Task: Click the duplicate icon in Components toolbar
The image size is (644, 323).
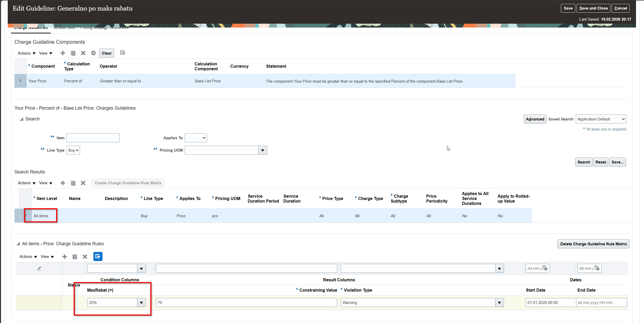Action: point(73,53)
